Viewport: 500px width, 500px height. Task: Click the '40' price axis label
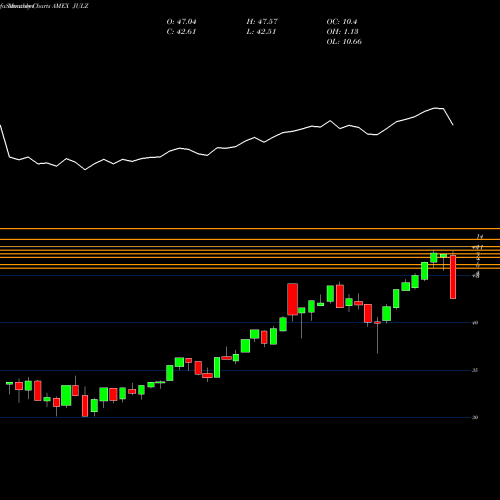tap(475, 323)
